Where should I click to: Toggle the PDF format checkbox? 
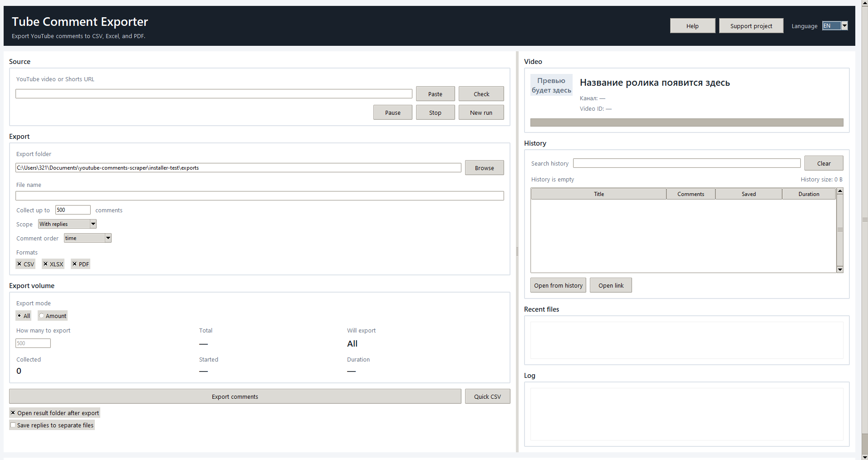point(75,264)
